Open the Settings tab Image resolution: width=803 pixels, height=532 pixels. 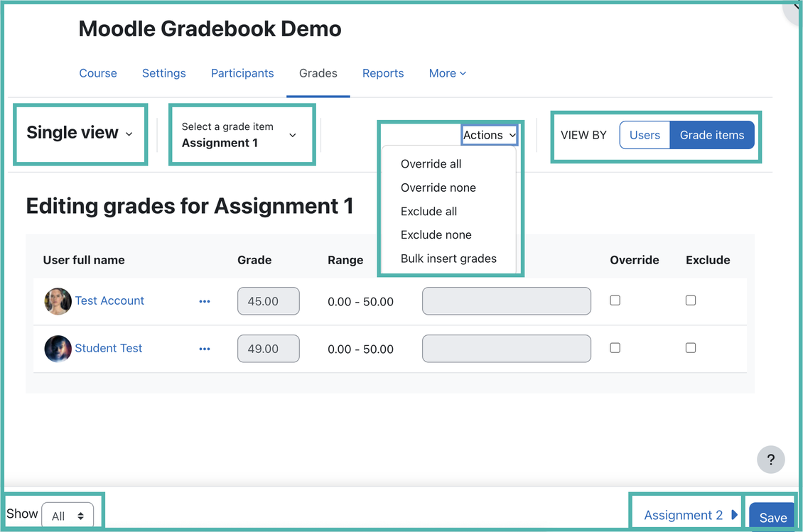(164, 73)
